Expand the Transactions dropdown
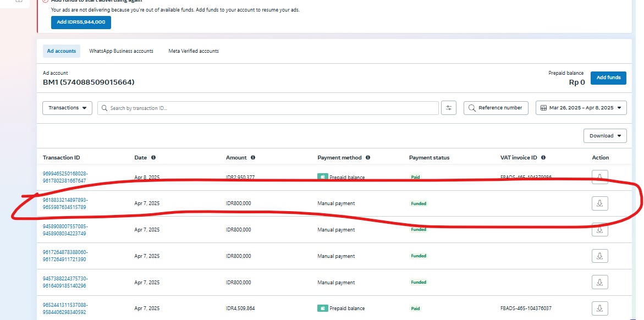 [x=67, y=108]
